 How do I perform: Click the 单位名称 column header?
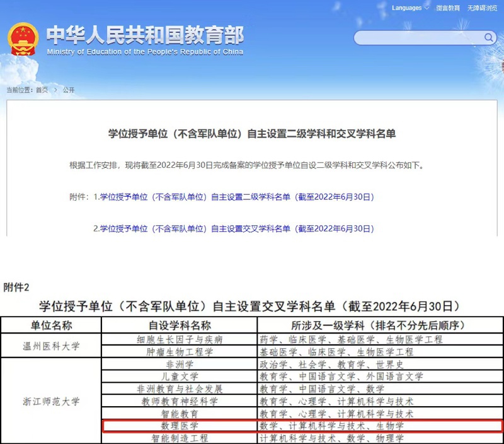[x=51, y=325]
